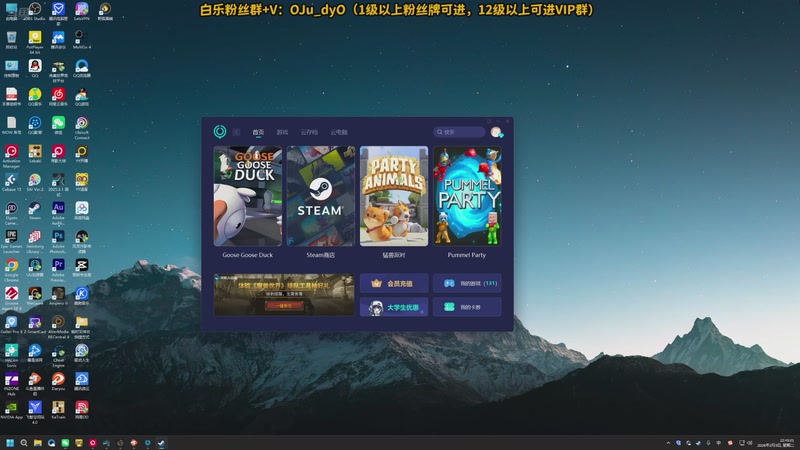Open the SAI Ver.2 desktop icon

click(x=35, y=183)
